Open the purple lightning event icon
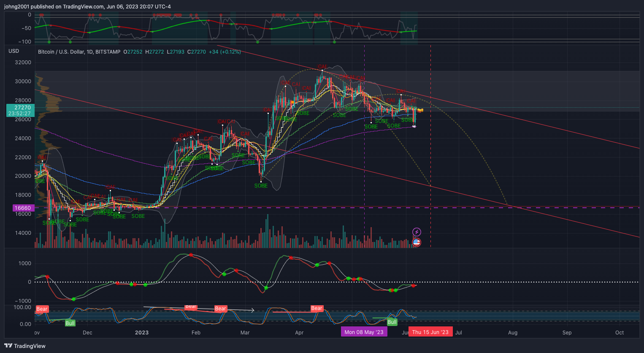This screenshot has width=644, height=353. coord(417,232)
